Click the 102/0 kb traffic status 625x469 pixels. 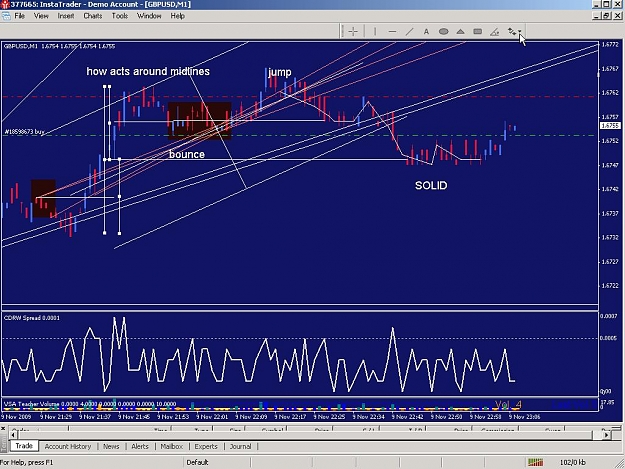click(573, 462)
